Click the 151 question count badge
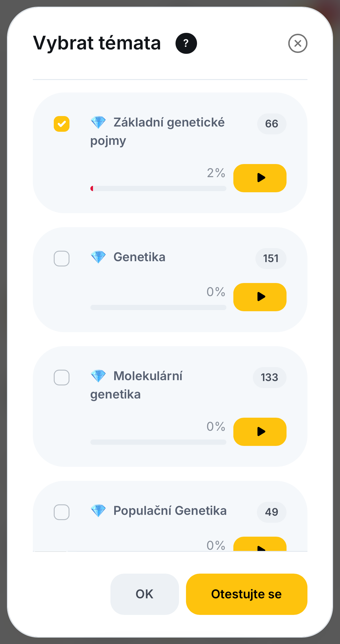Viewport: 340px width, 644px height. click(271, 258)
